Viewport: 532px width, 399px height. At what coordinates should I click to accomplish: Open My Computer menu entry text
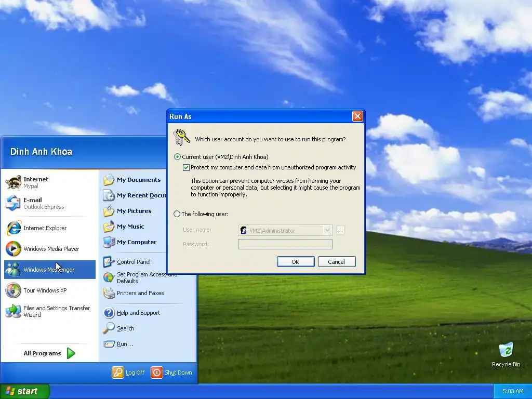[137, 242]
